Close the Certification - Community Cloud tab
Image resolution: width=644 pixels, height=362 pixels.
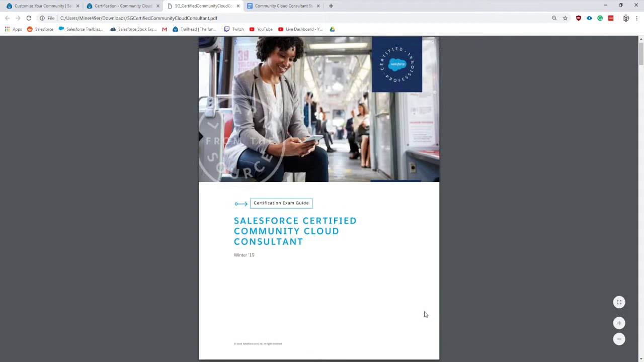pos(158,6)
